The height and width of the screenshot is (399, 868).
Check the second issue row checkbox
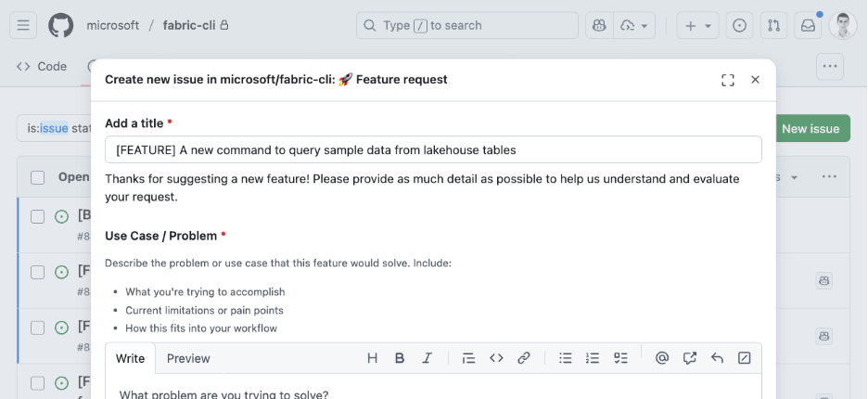[38, 272]
